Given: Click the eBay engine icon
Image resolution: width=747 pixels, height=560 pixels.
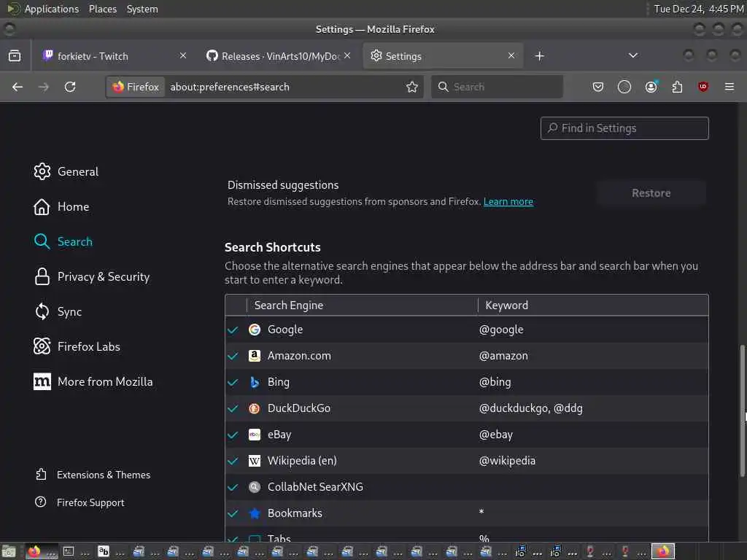Looking at the screenshot, I should coord(255,435).
